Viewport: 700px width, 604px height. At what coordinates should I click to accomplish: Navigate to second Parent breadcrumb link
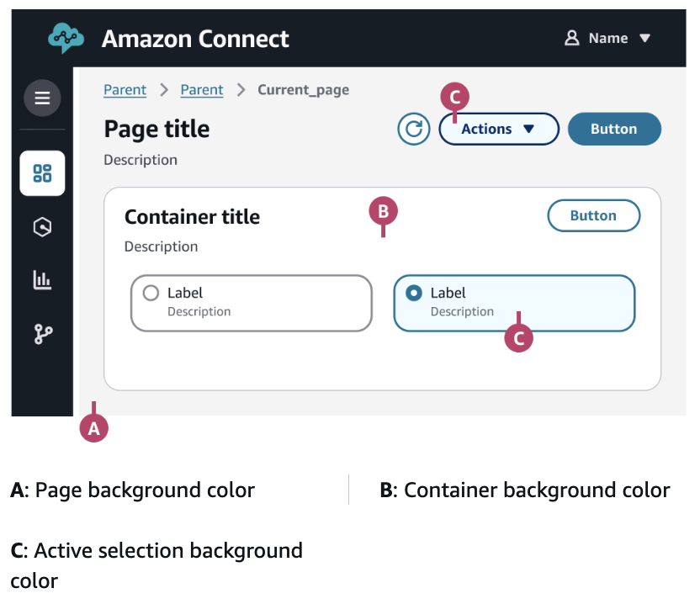[202, 90]
